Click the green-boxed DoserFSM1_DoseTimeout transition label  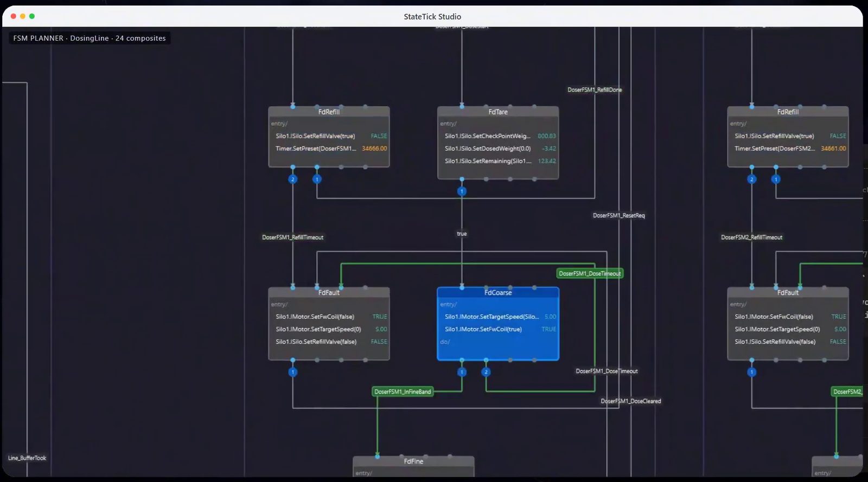coord(590,273)
